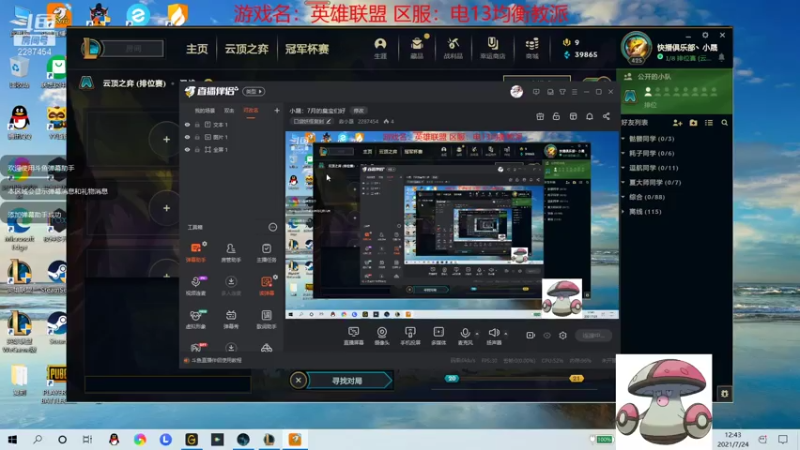The width and height of the screenshot is (800, 450).
Task: Open the 弹幕秀 tool icon
Action: click(231, 319)
